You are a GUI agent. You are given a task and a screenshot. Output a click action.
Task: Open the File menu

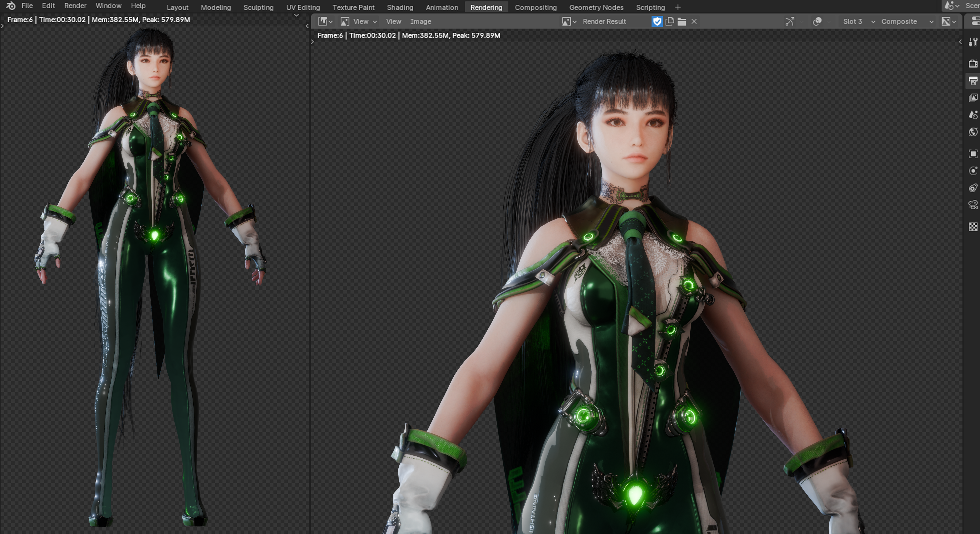pyautogui.click(x=27, y=6)
